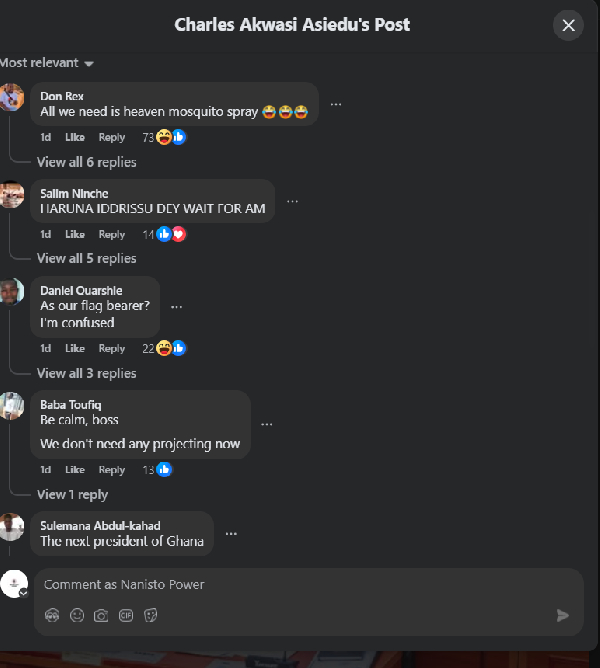
Task: Open more options for Salim Ninche's comment
Action: (292, 200)
